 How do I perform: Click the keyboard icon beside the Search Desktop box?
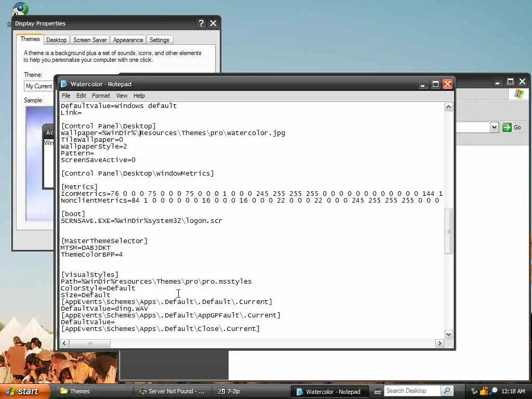(x=377, y=392)
